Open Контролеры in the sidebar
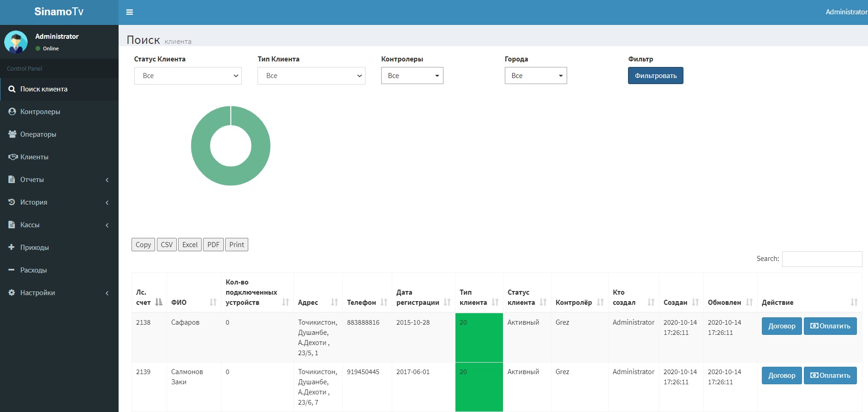868x412 pixels. click(40, 112)
